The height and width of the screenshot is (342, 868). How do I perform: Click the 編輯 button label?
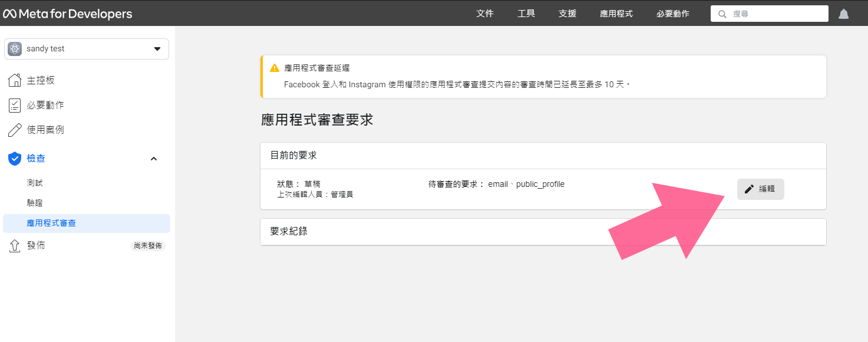click(767, 189)
